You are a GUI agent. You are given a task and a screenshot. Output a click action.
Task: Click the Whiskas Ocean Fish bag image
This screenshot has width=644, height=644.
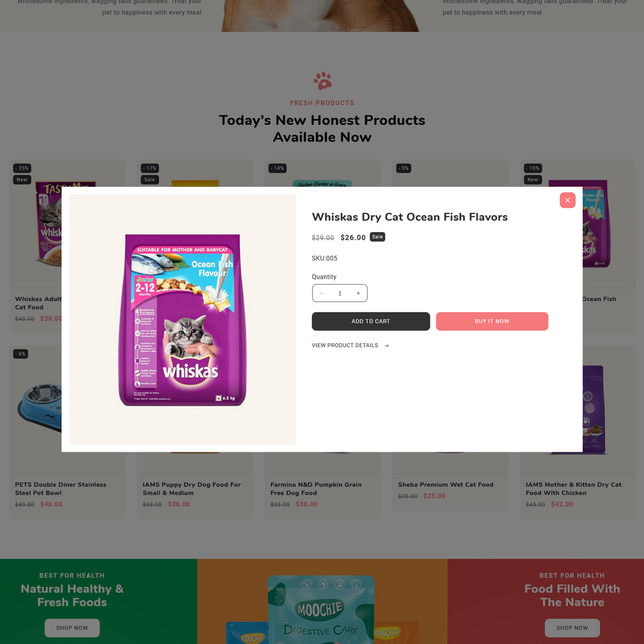pyautogui.click(x=182, y=320)
